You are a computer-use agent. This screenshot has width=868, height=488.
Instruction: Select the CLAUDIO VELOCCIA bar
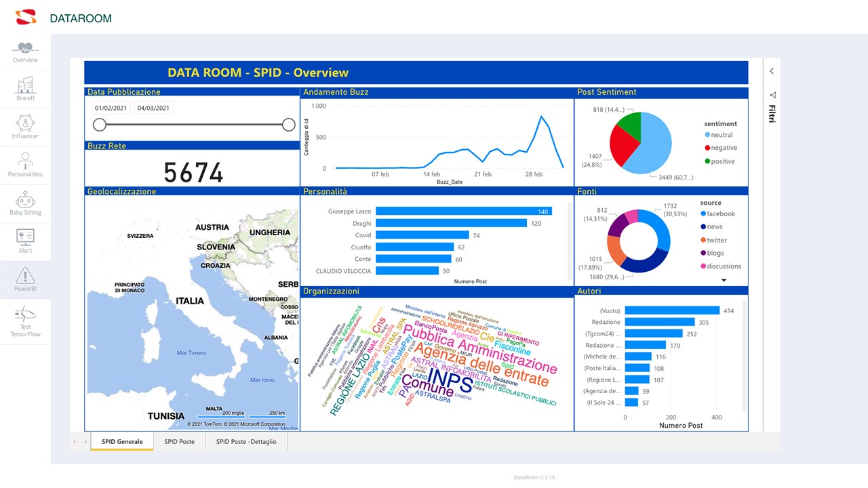[407, 270]
